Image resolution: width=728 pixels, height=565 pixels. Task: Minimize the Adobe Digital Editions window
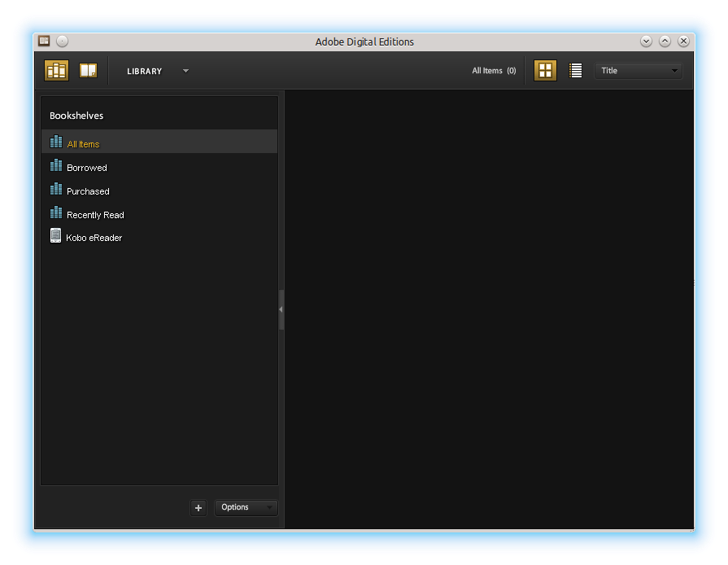(646, 42)
